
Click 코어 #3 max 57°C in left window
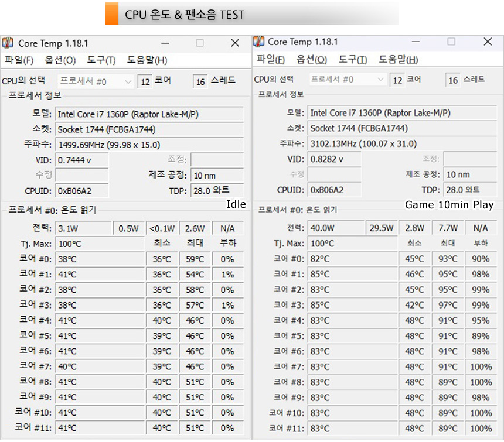[x=195, y=305]
